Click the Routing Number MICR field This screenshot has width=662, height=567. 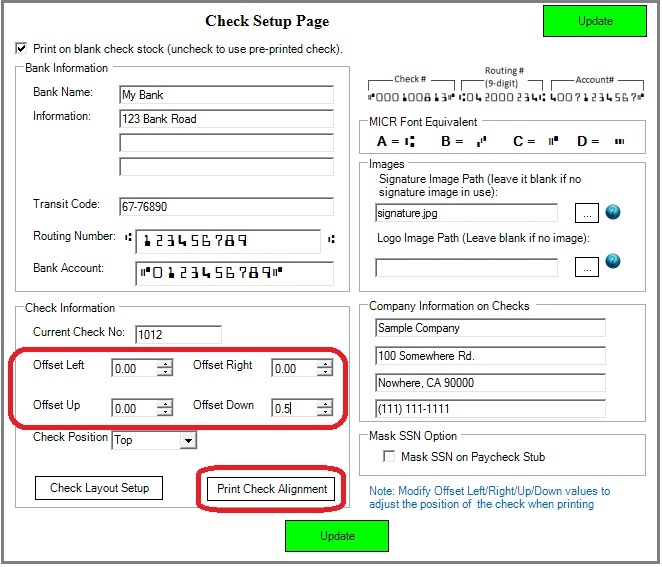(x=227, y=241)
